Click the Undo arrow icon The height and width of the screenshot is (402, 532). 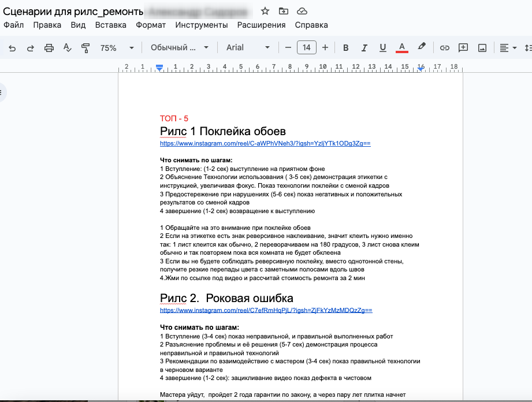[x=12, y=48]
